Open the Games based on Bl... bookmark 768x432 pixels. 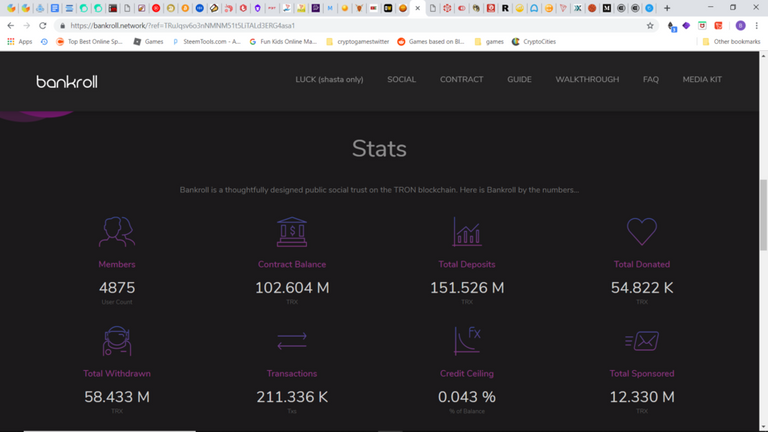click(431, 42)
